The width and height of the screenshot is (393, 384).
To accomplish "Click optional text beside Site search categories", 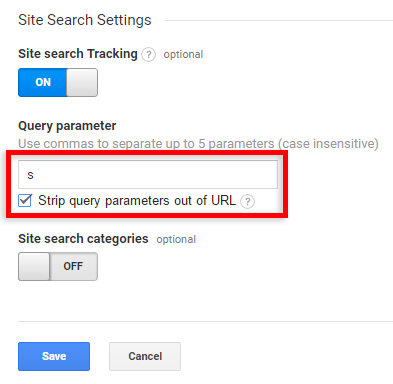I will click(x=176, y=239).
